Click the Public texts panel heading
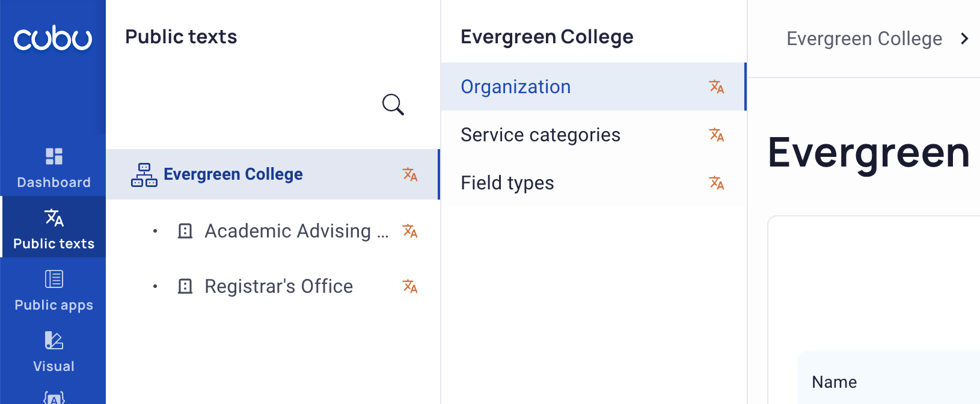This screenshot has width=980, height=404. click(x=181, y=37)
